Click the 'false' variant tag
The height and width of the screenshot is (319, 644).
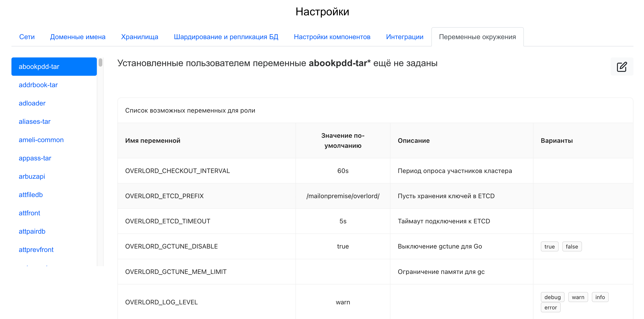coord(571,246)
